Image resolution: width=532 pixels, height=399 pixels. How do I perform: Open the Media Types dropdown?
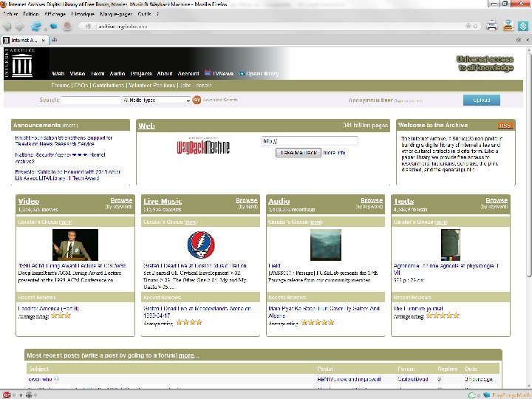click(x=157, y=100)
